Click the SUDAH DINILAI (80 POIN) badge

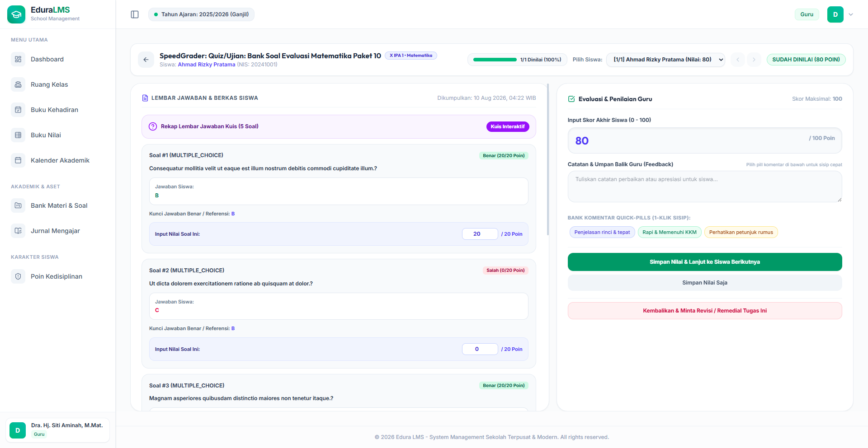(806, 60)
